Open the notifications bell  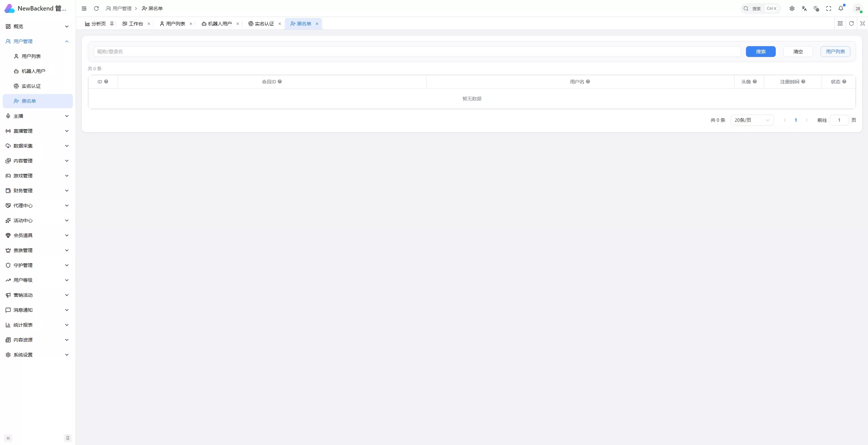[x=841, y=8]
